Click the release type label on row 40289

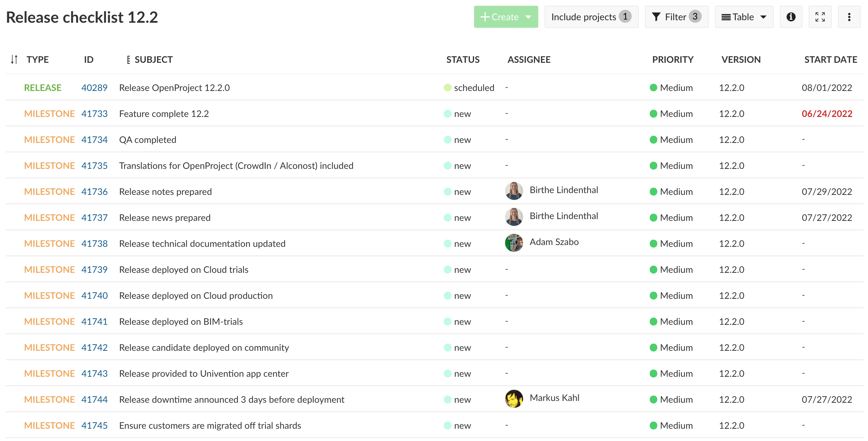click(x=42, y=87)
